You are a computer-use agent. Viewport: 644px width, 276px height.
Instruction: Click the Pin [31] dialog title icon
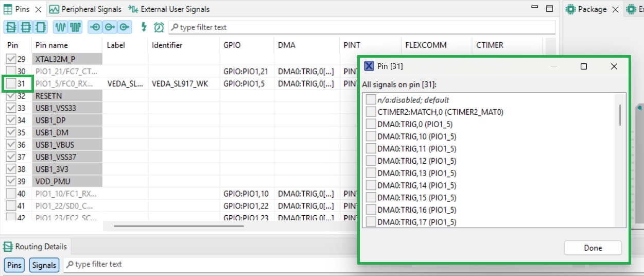click(x=369, y=66)
